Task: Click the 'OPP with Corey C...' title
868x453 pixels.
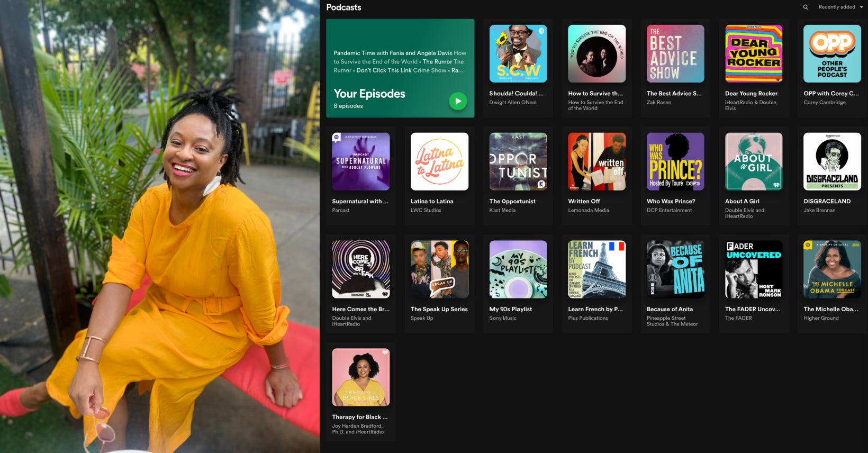Action: pos(831,94)
